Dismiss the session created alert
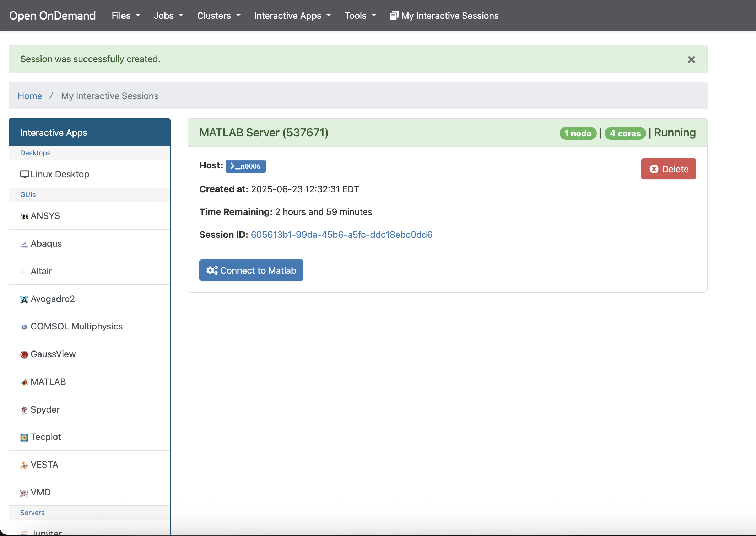 coord(691,59)
